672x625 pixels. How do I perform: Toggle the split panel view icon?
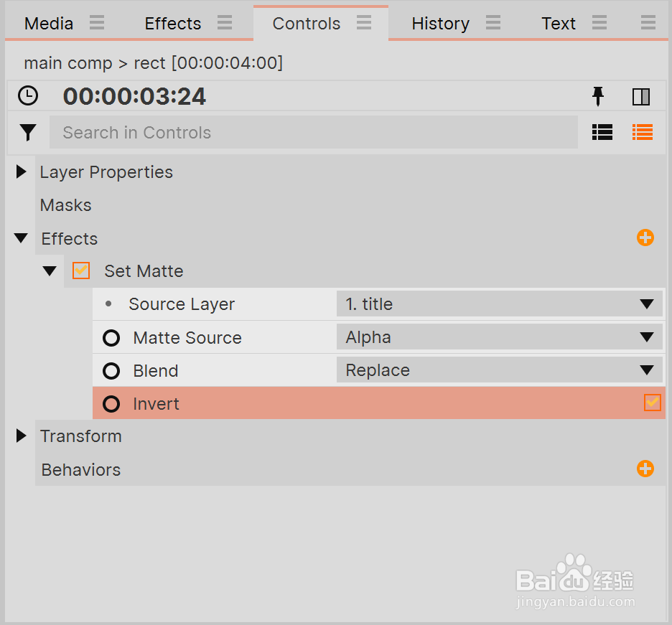(641, 96)
